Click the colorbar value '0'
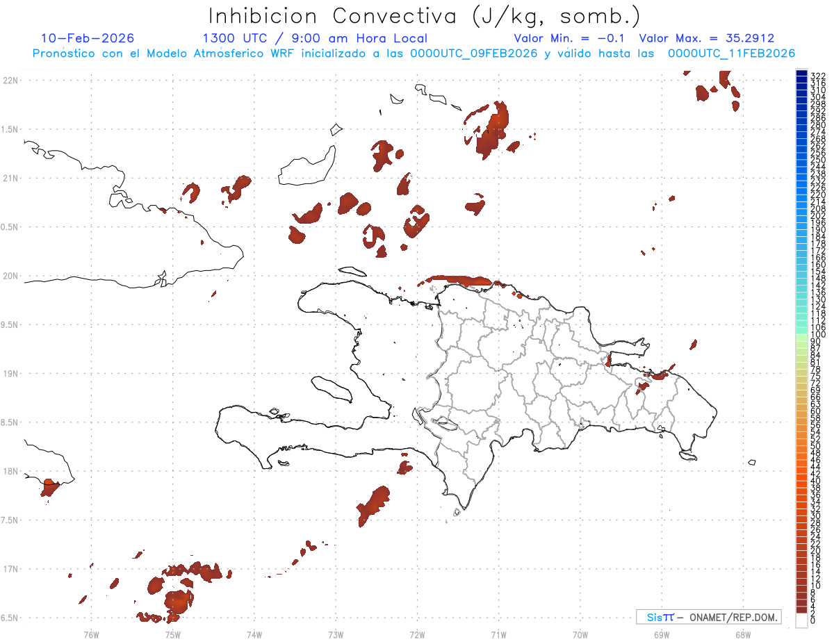 click(x=813, y=620)
